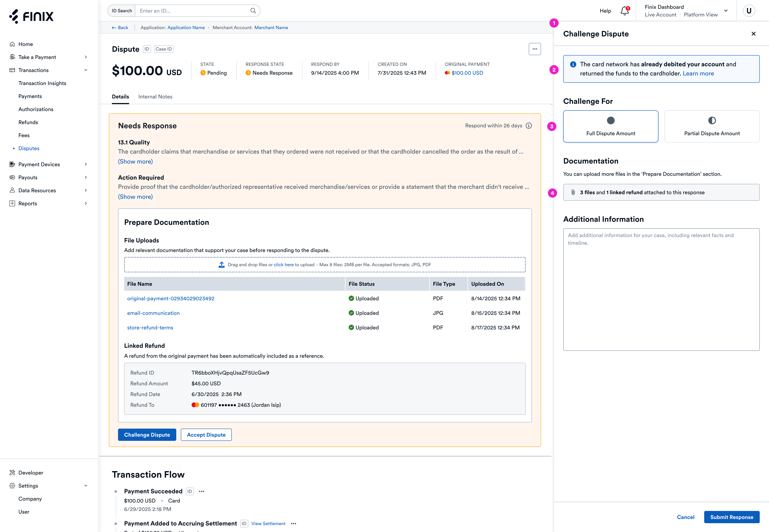
Task: Click the Additional Information text area
Action: click(661, 289)
